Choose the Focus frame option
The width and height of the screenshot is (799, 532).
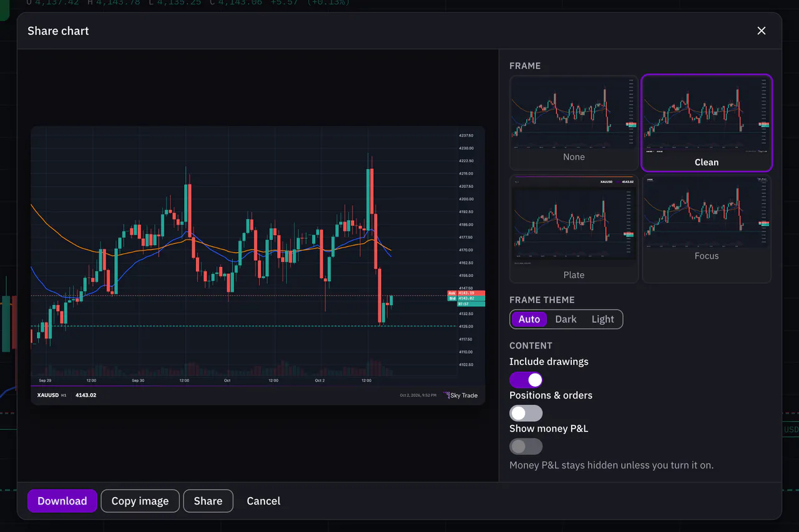click(707, 229)
